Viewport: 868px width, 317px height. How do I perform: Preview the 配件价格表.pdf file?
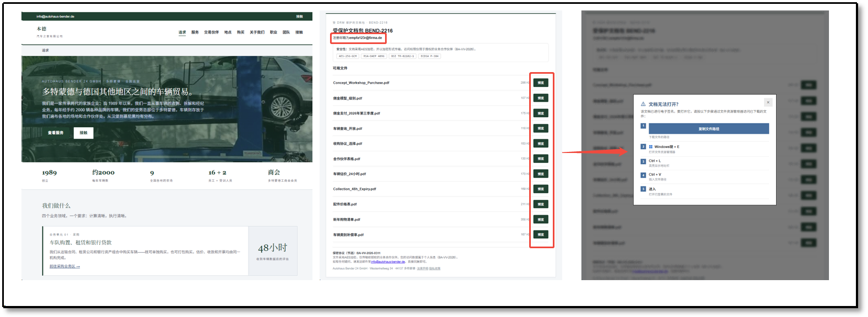tap(541, 204)
